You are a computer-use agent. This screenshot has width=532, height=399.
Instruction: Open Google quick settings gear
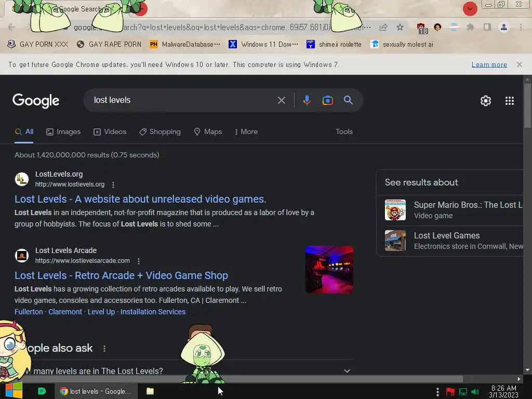[486, 101]
